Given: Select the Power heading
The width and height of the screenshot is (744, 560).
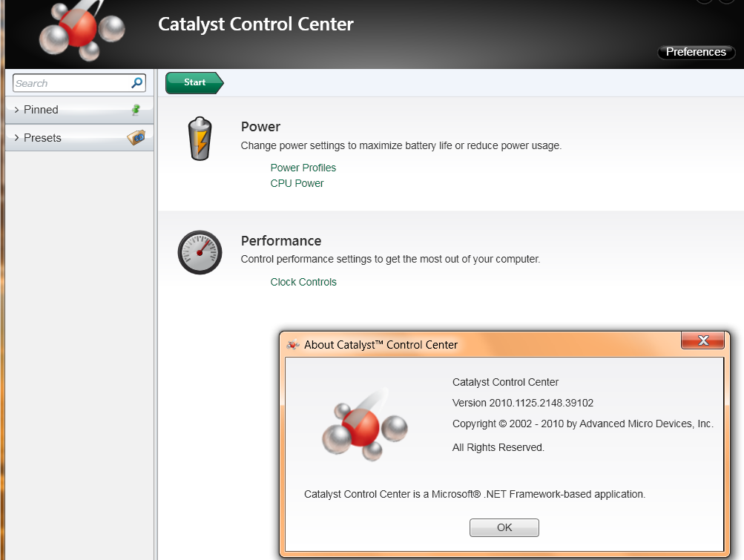Looking at the screenshot, I should [x=260, y=127].
